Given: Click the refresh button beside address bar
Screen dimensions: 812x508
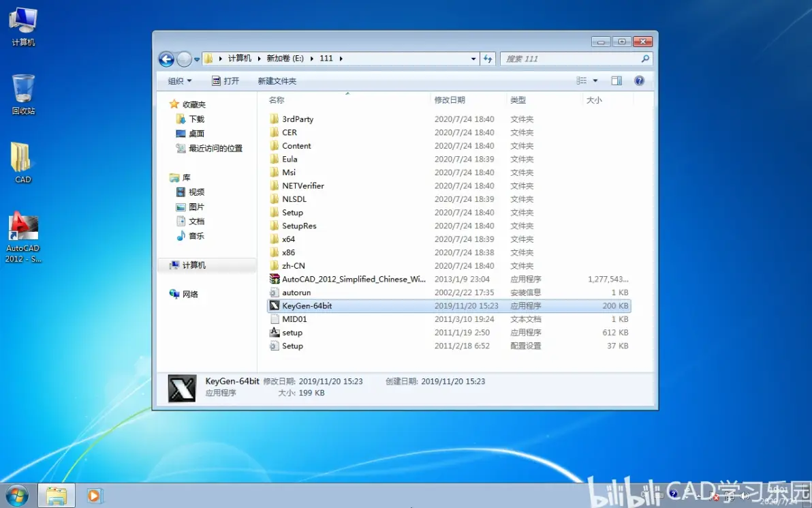Looking at the screenshot, I should [488, 59].
